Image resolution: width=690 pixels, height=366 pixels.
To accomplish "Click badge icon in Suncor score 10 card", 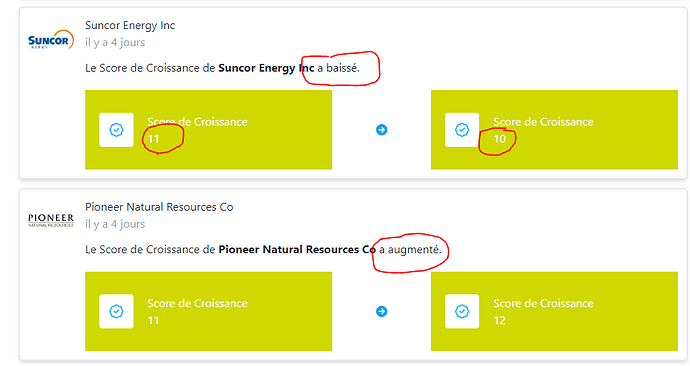I will click(x=462, y=130).
